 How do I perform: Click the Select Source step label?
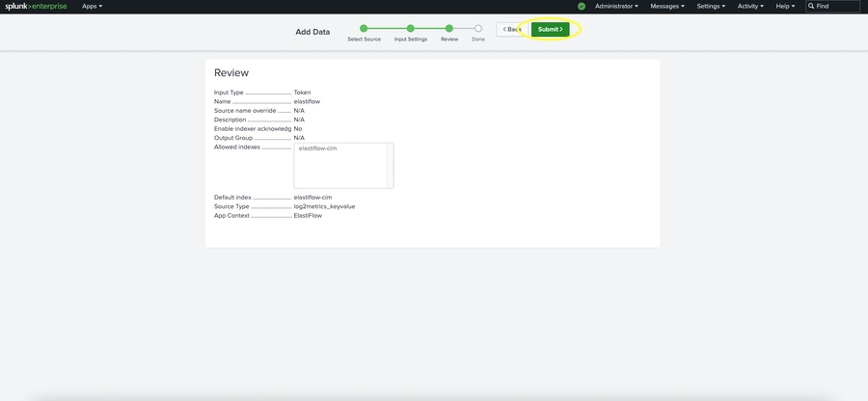coord(365,40)
